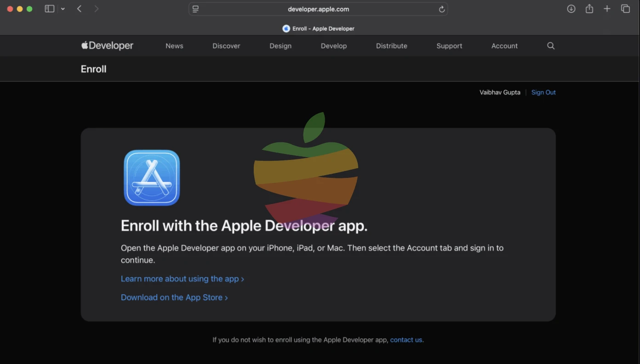Click the Enroll page heading
Screen dimensions: 640x364
(x=94, y=69)
